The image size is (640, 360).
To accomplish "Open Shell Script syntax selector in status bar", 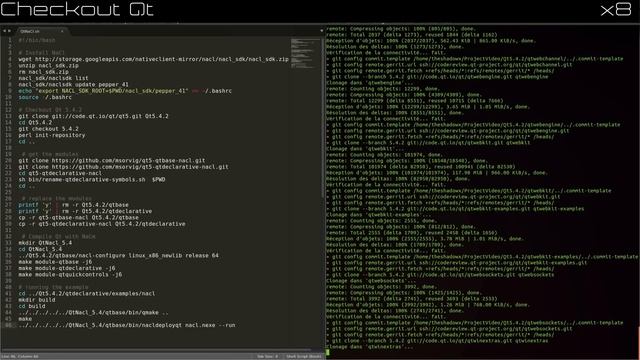I will pyautogui.click(x=304, y=356).
